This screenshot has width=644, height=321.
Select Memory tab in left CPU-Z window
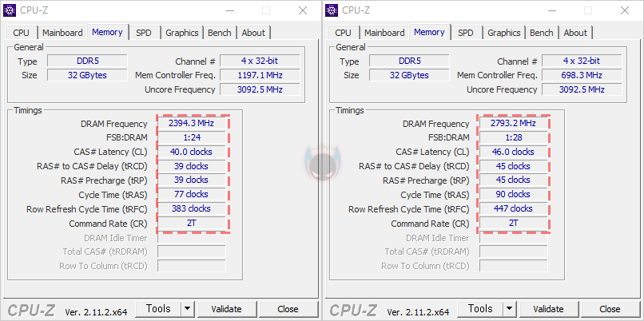coord(107,32)
